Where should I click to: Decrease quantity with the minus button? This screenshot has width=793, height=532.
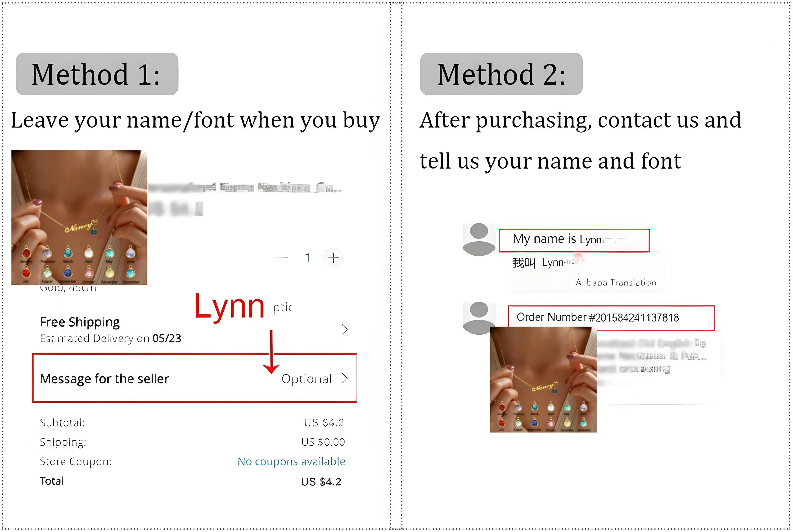(x=282, y=258)
